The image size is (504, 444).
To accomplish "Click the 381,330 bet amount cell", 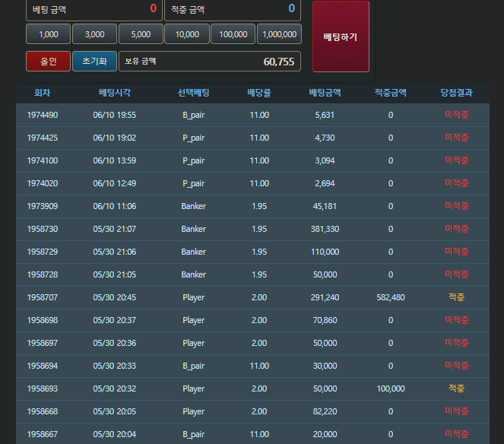I will coord(325,230).
